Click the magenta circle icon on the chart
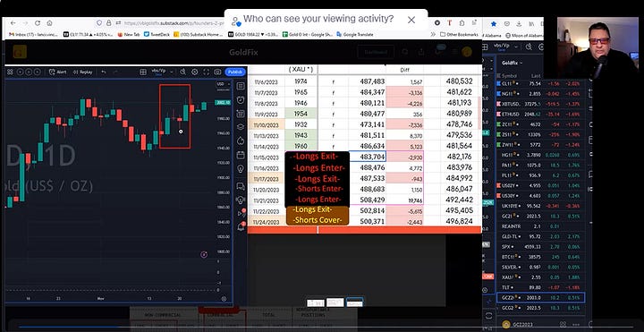 pyautogui.click(x=204, y=255)
